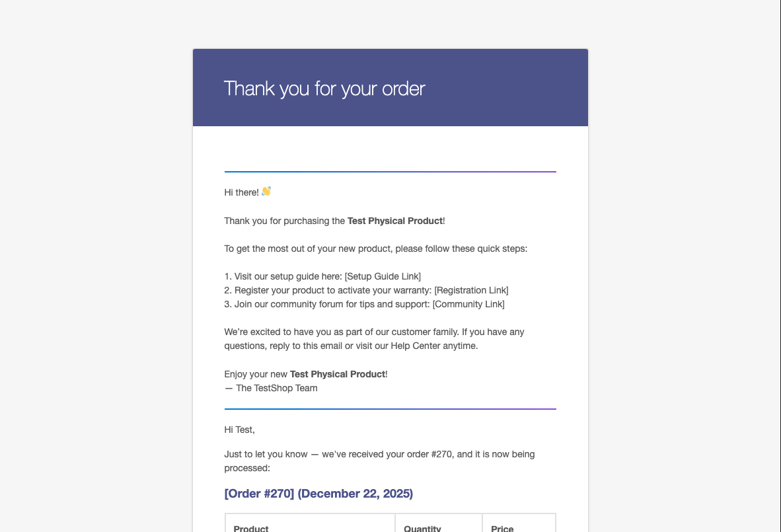Screen dimensions: 781x532
Task: Select the Quantity column header
Action: point(422,529)
